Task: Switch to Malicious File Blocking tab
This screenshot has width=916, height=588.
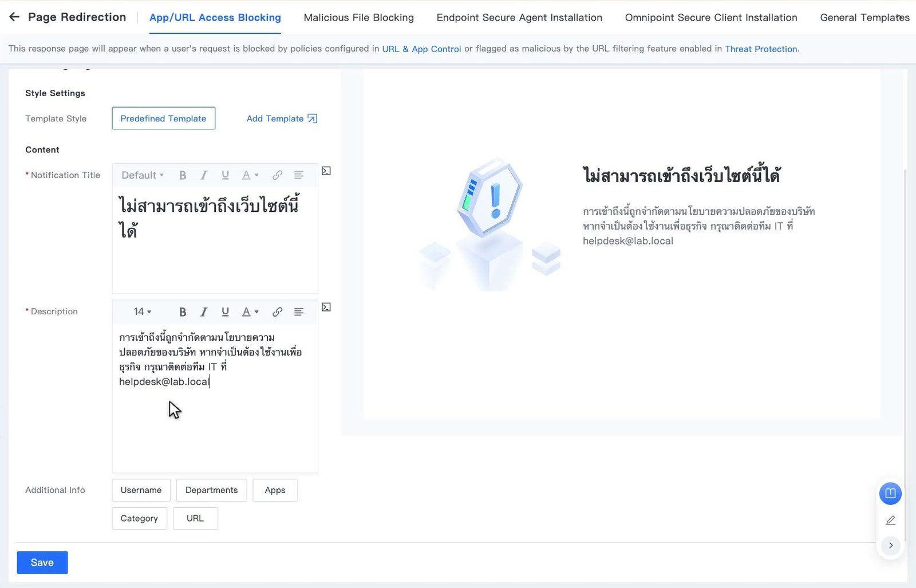Action: pos(359,18)
